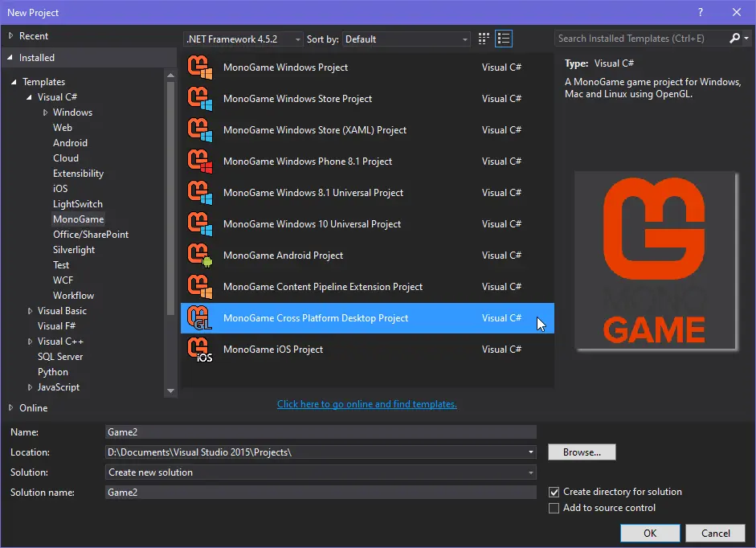The height and width of the screenshot is (548, 756).
Task: Select MonoGame Windows Store Project text
Action: [x=297, y=98]
